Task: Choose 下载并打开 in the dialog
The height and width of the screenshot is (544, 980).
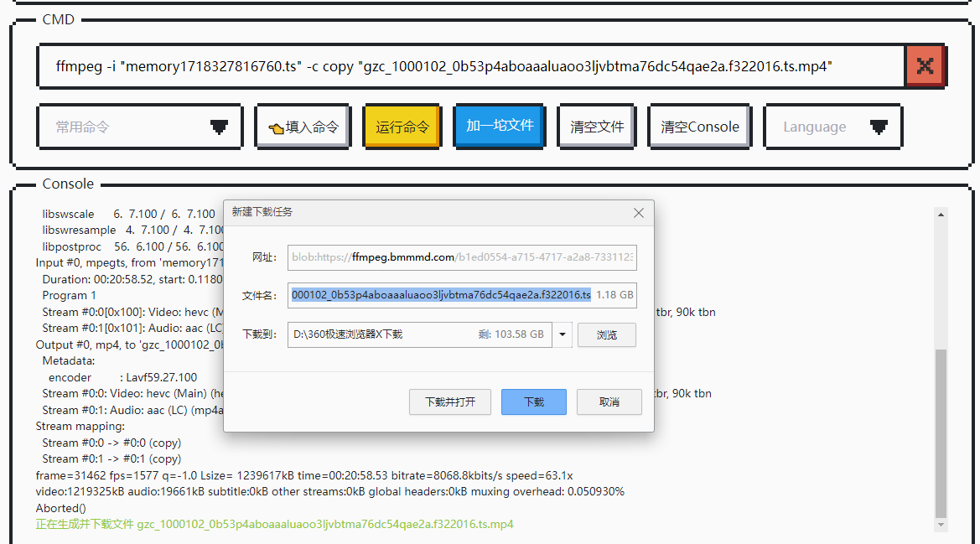Action: click(x=450, y=402)
